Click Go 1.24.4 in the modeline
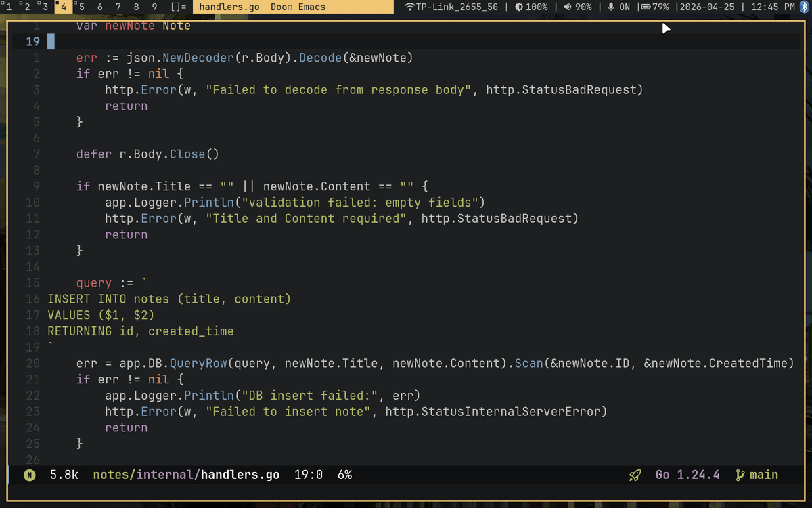 (x=687, y=475)
